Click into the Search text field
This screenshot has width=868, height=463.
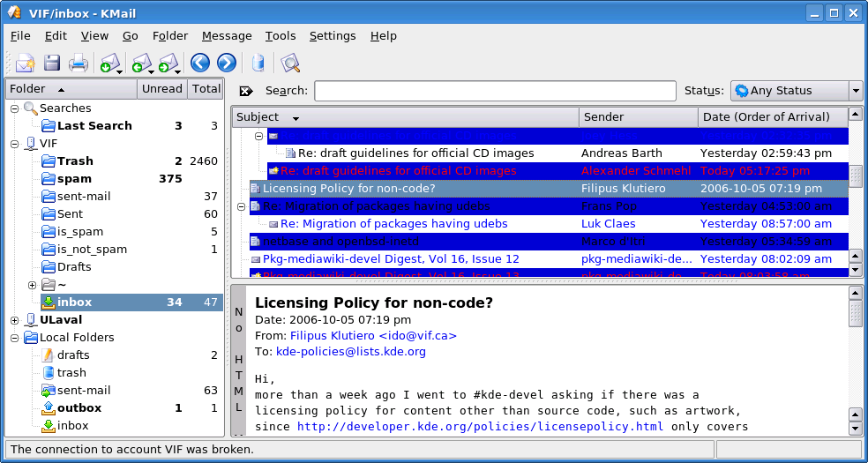pyautogui.click(x=495, y=91)
